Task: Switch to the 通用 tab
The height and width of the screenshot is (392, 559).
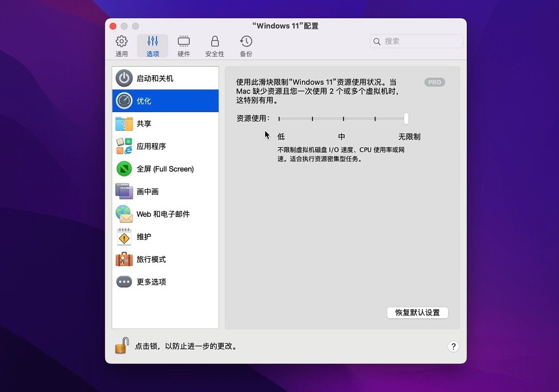Action: [x=121, y=46]
